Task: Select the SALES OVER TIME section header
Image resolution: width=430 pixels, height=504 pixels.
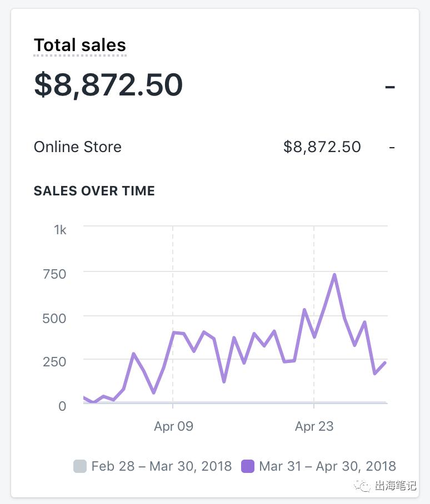Action: (94, 191)
